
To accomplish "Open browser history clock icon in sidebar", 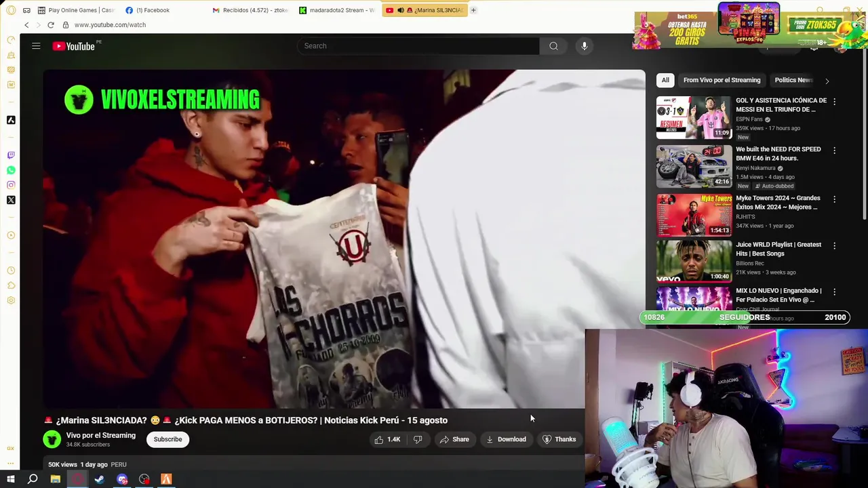I will click(11, 270).
